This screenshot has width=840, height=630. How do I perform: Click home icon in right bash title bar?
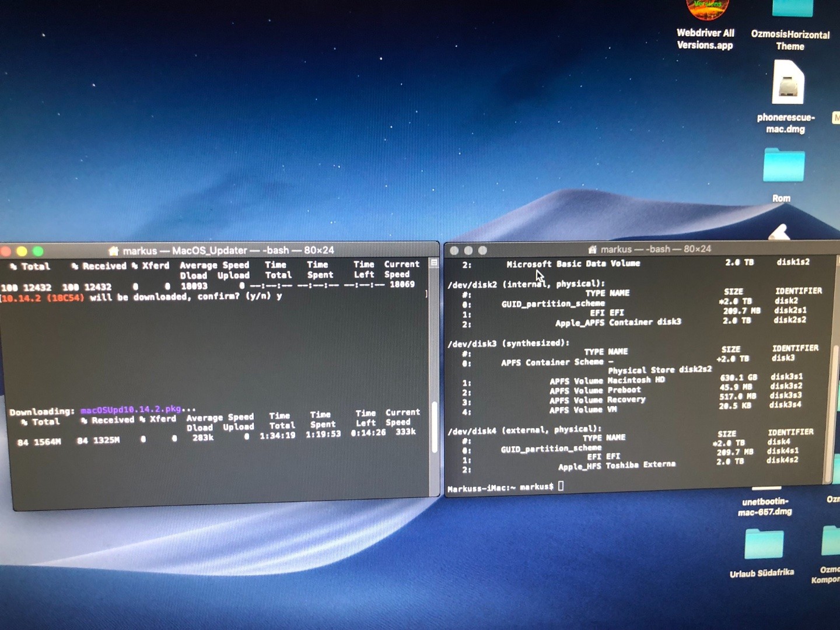coord(592,250)
